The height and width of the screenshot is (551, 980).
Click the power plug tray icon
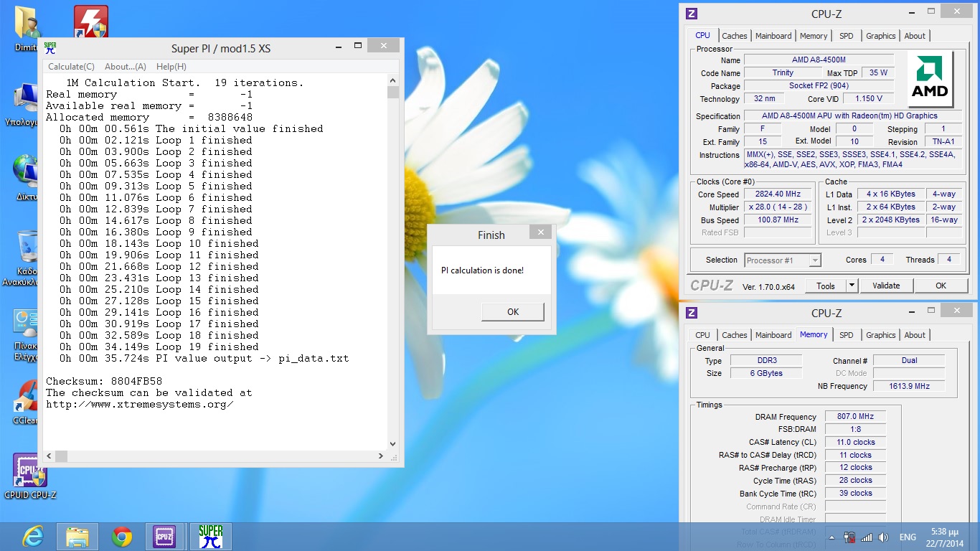pos(849,537)
